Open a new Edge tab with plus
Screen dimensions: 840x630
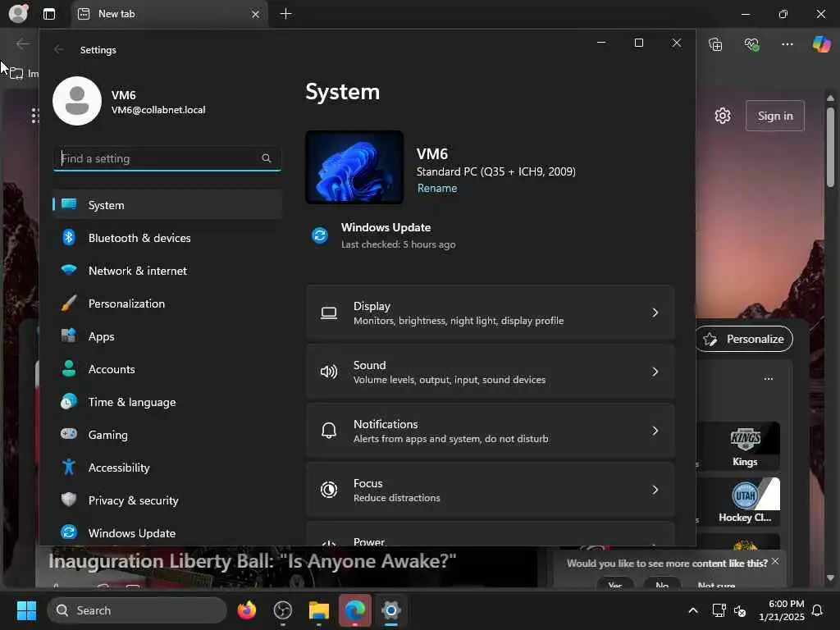click(286, 14)
